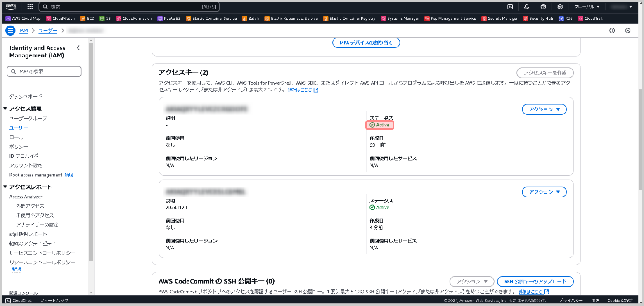Open the settings gear in top bar
Image resolution: width=644 pixels, height=306 pixels.
pyautogui.click(x=560, y=7)
